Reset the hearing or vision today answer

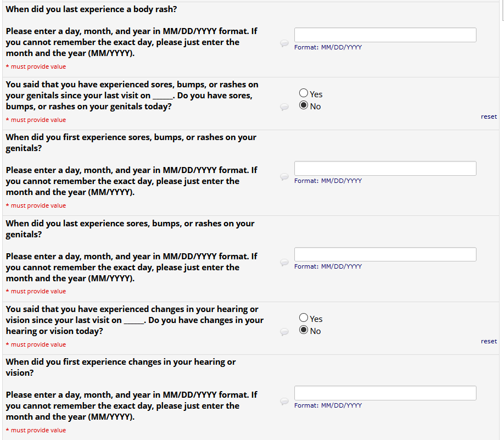coord(488,341)
